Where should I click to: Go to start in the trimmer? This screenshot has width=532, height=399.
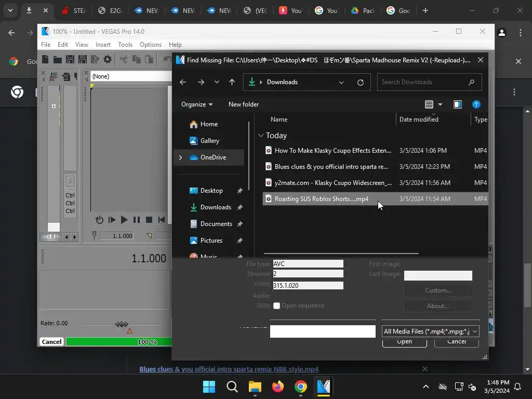pyautogui.click(x=162, y=220)
